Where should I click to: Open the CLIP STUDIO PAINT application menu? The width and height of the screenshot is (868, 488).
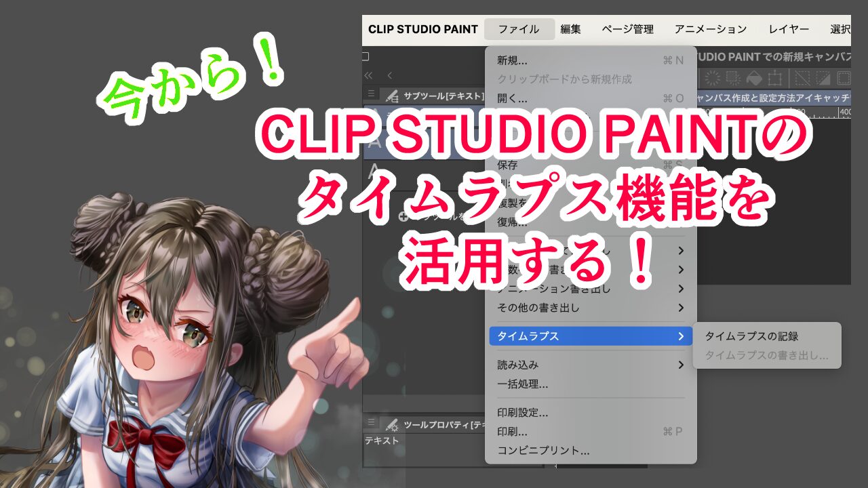pyautogui.click(x=423, y=29)
